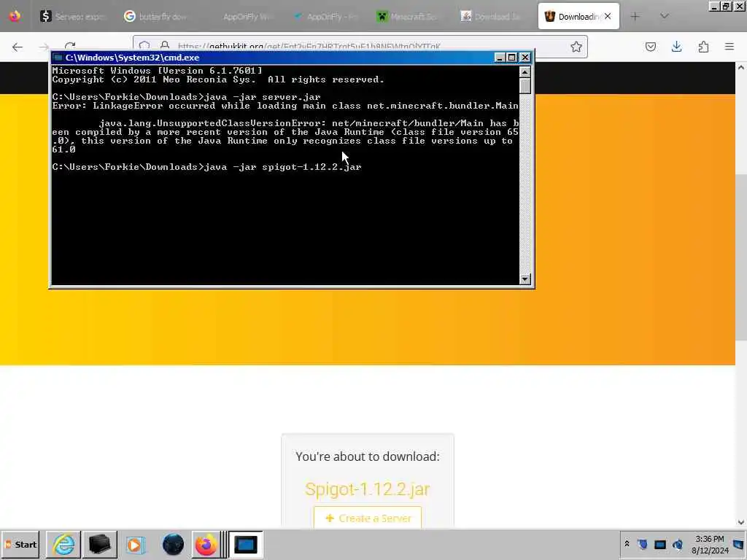The height and width of the screenshot is (560, 747).
Task: Close the active Downloading tab
Action: [608, 16]
